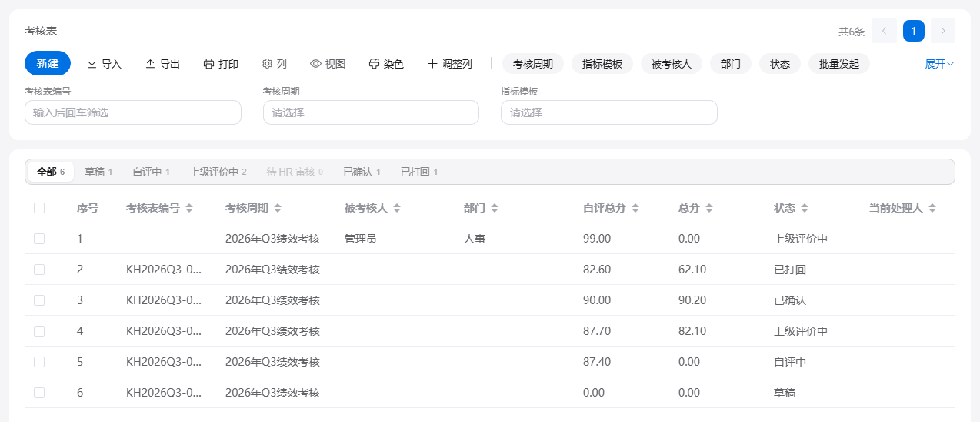Sort by 自评总分 column sort icon
The width and height of the screenshot is (980, 422).
click(x=635, y=208)
